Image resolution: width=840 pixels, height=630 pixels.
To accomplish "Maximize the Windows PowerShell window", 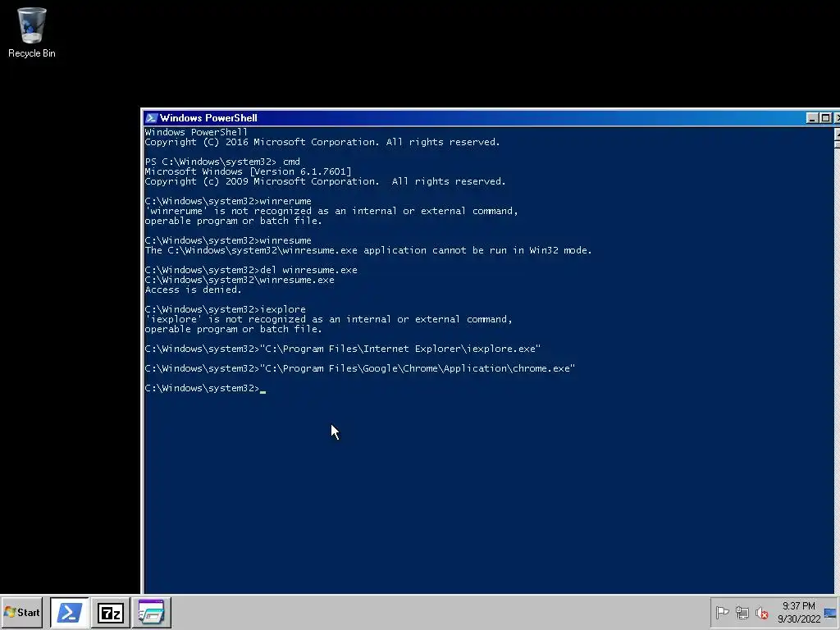I will tap(825, 118).
